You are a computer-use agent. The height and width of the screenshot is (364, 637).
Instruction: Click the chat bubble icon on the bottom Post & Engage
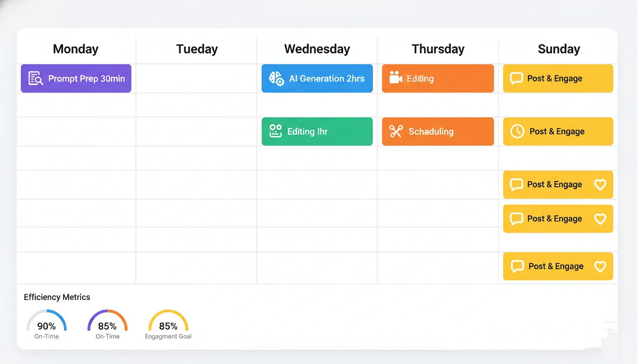[x=518, y=266]
